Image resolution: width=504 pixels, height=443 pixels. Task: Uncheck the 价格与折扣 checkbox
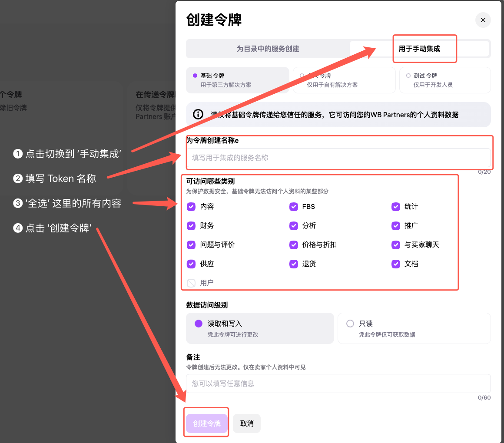(293, 245)
